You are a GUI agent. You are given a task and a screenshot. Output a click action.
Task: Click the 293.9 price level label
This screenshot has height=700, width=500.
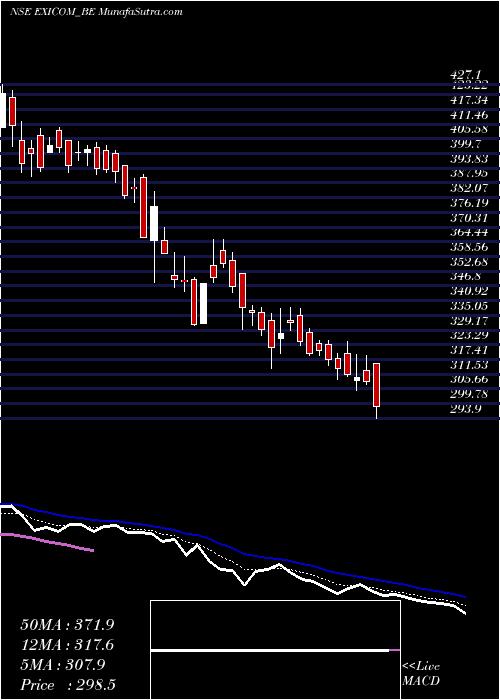(x=466, y=408)
